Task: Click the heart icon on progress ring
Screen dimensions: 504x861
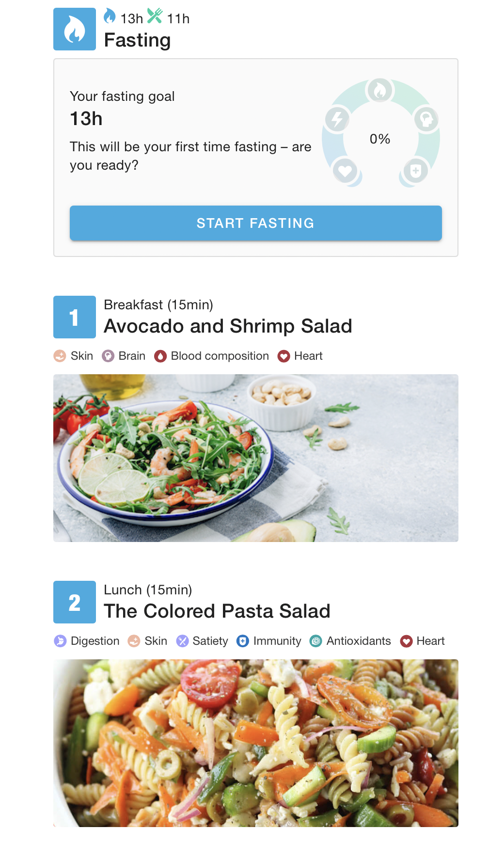Action: coord(345,171)
